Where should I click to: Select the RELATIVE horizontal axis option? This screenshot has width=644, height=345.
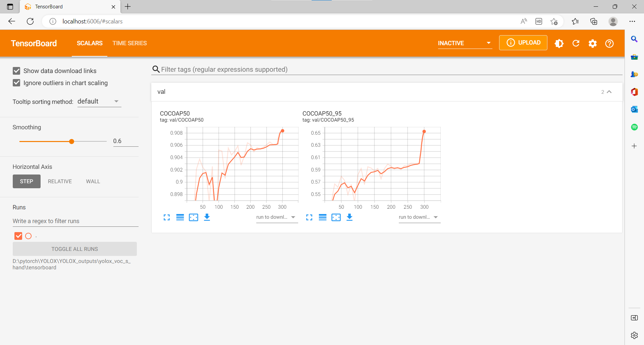click(60, 181)
